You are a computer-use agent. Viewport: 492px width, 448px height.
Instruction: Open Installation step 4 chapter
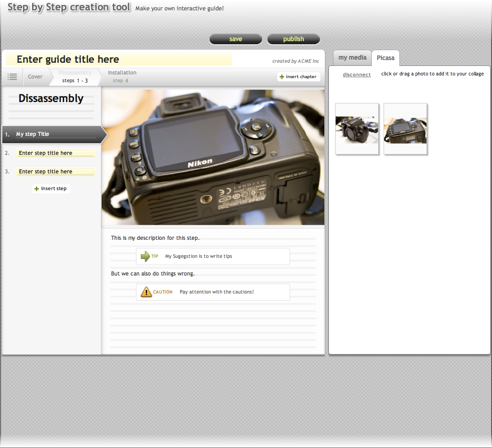122,77
